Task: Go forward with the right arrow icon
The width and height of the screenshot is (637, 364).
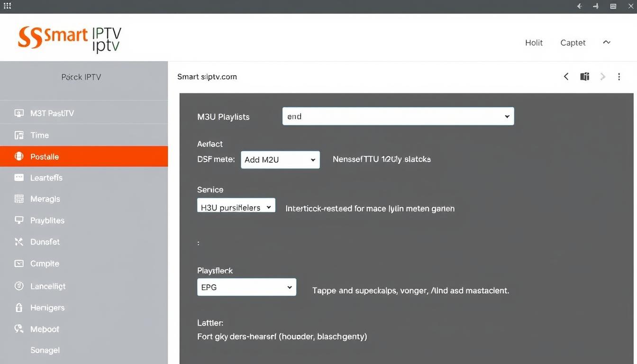Action: pos(603,76)
